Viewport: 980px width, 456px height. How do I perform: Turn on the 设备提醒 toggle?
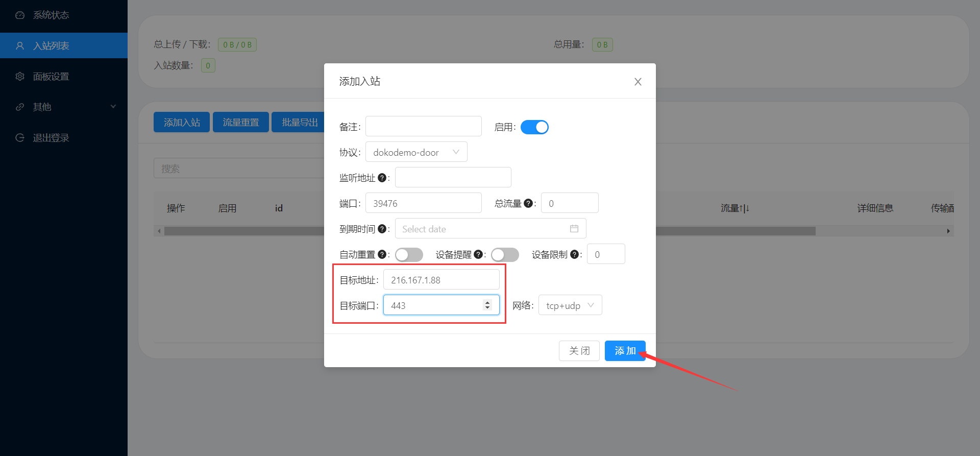pos(505,254)
